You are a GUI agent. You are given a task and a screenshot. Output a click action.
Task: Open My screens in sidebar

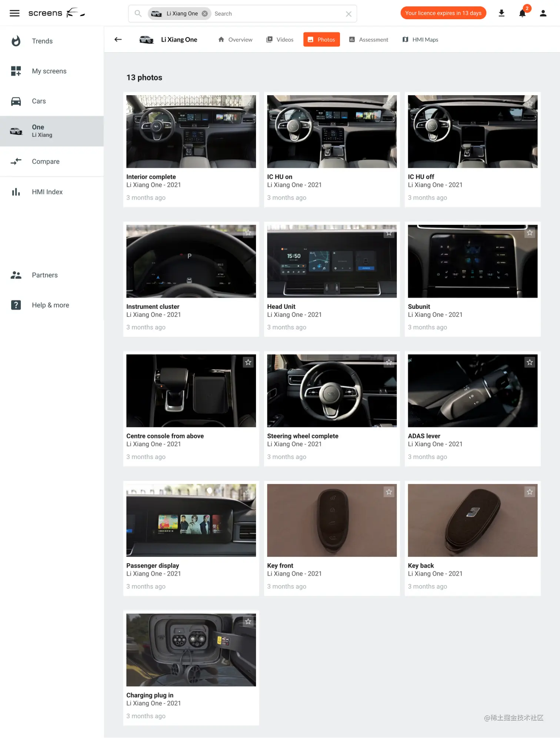pyautogui.click(x=52, y=71)
